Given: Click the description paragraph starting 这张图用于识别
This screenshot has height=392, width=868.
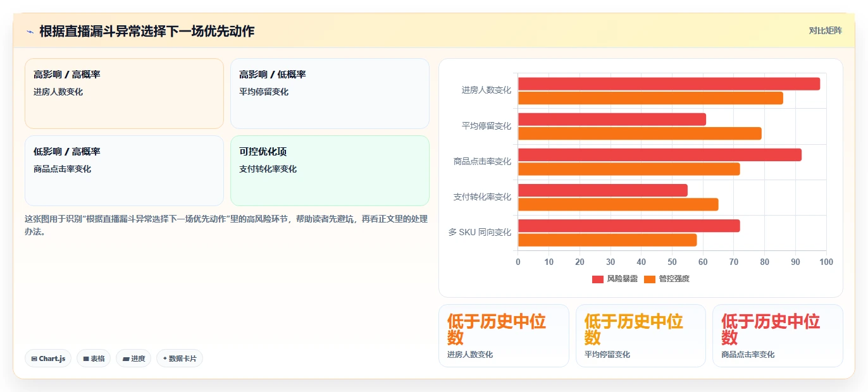Looking at the screenshot, I should tap(226, 225).
